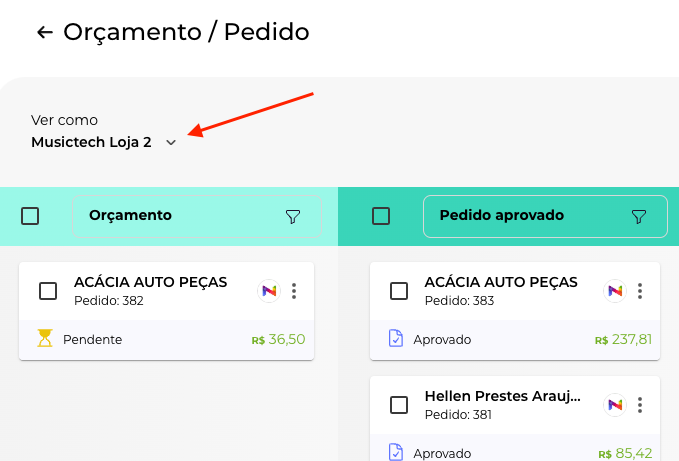Viewport: 679px width, 461px height.
Task: Filter the Orçamento column
Action: [x=293, y=216]
